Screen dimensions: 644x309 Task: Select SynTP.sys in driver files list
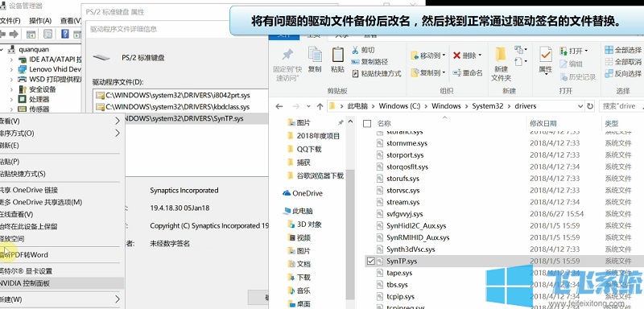click(185, 118)
